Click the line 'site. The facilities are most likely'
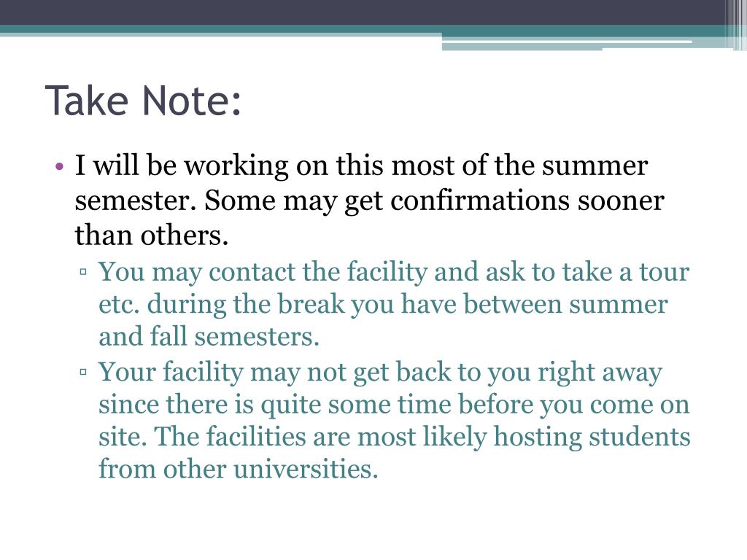This screenshot has width=747, height=560. click(395, 437)
